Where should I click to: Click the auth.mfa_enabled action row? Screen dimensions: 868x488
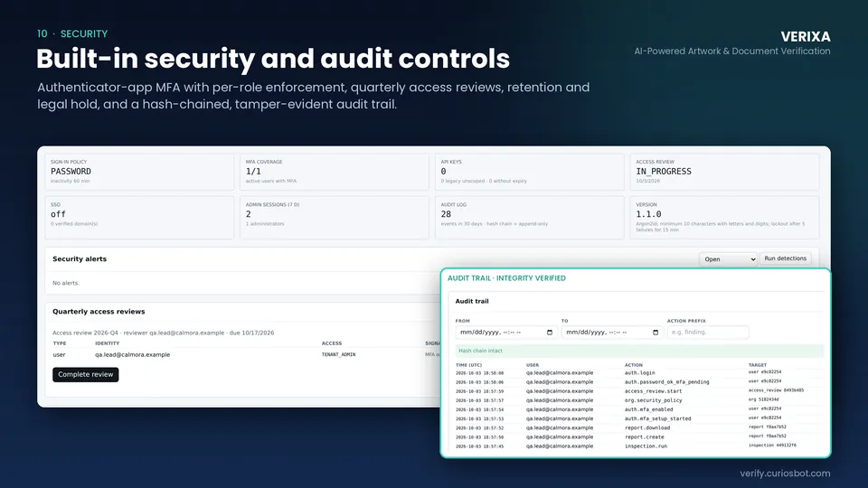pos(639,409)
